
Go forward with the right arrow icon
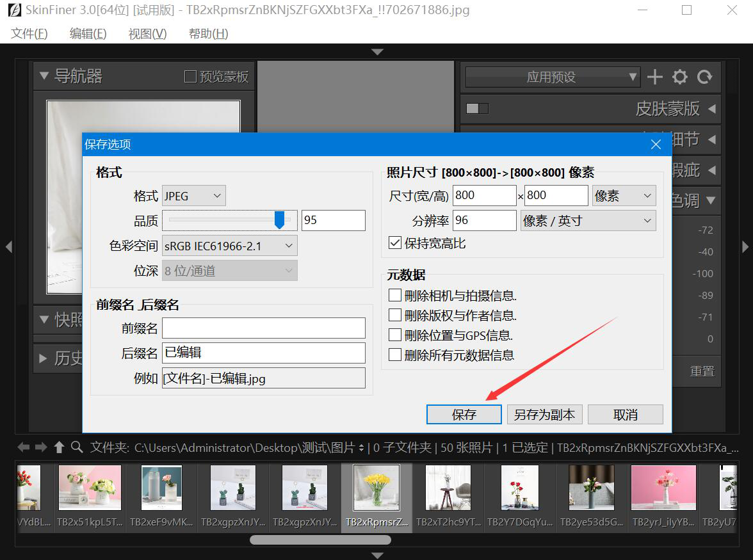[41, 447]
